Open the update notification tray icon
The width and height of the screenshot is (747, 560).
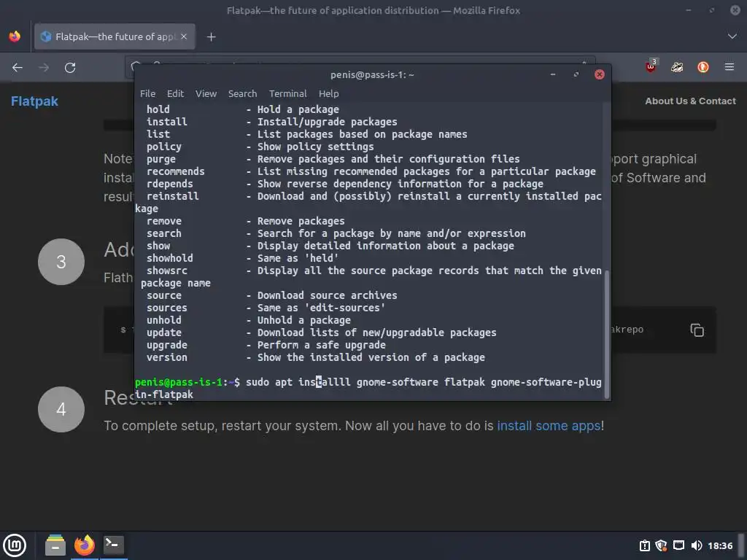point(644,545)
